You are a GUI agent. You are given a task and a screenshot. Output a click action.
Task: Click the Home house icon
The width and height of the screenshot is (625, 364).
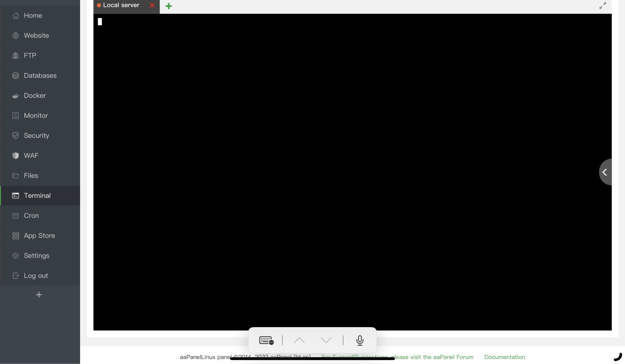point(16,16)
